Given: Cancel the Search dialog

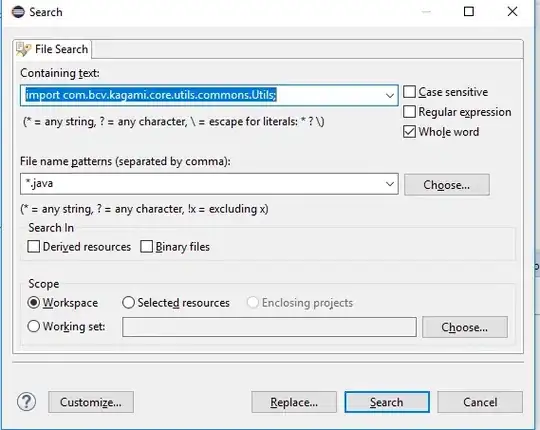Looking at the screenshot, I should (x=480, y=402).
